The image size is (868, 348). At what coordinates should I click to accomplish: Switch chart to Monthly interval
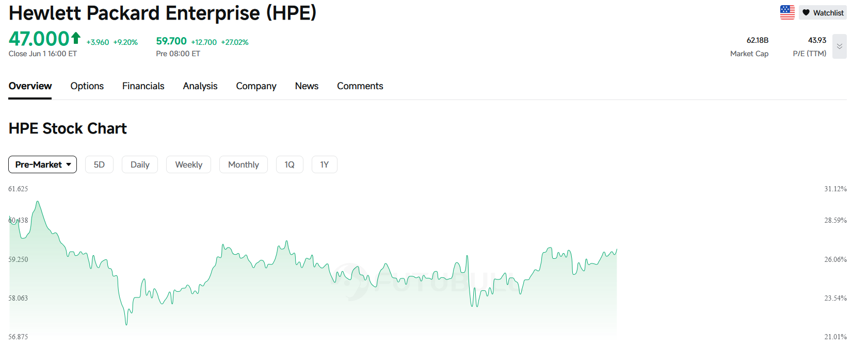coord(244,164)
